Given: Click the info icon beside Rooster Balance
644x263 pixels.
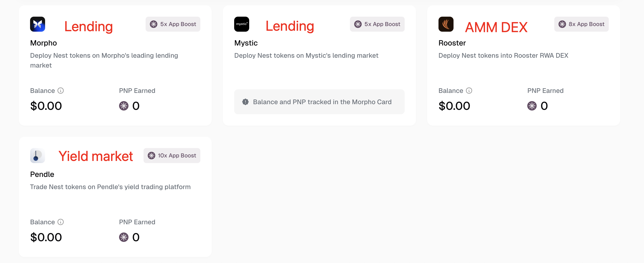Looking at the screenshot, I should 469,91.
